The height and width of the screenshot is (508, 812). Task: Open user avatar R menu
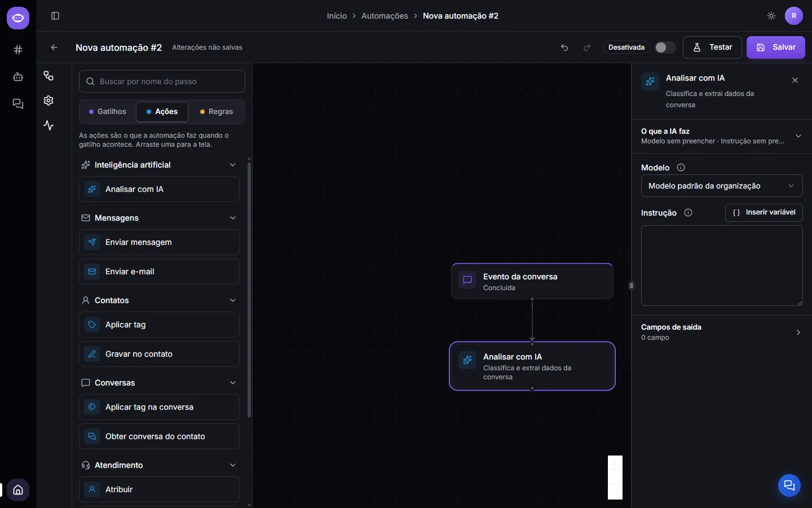[x=794, y=16]
